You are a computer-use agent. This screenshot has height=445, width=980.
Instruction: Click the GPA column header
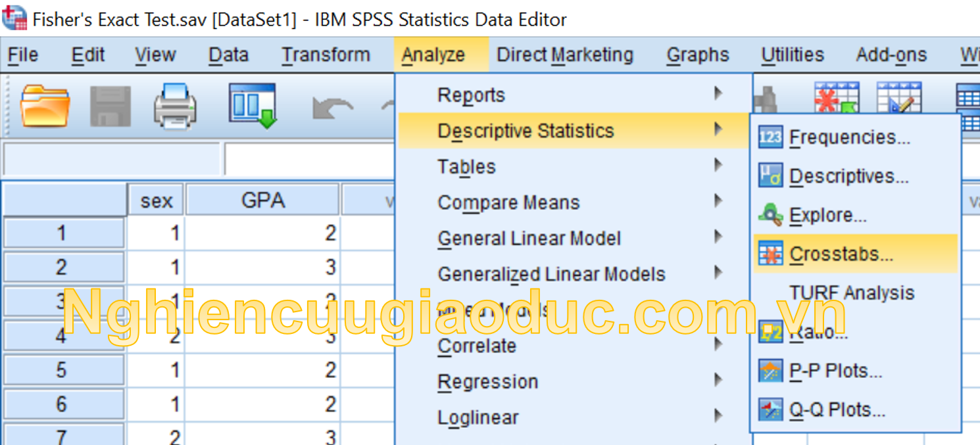(262, 200)
